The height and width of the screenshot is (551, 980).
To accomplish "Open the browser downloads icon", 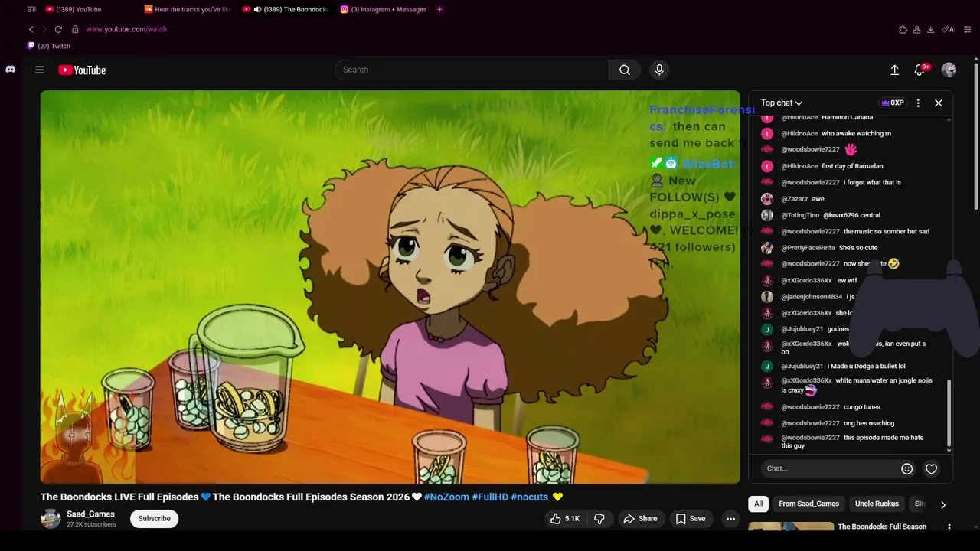I will point(930,29).
